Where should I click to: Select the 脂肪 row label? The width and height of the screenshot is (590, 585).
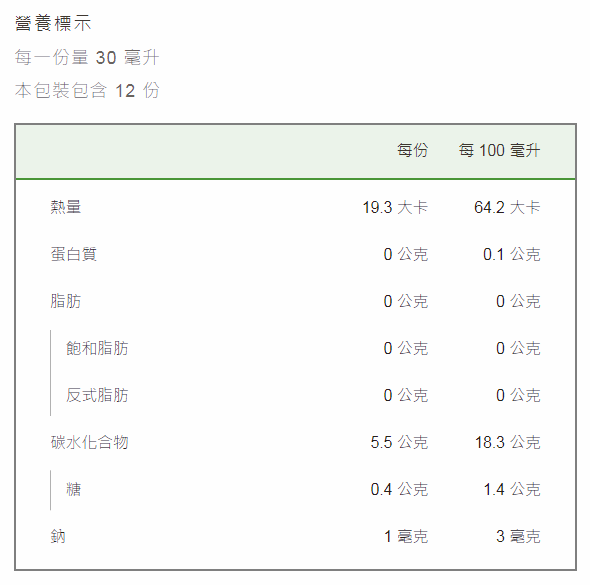pyautogui.click(x=66, y=301)
